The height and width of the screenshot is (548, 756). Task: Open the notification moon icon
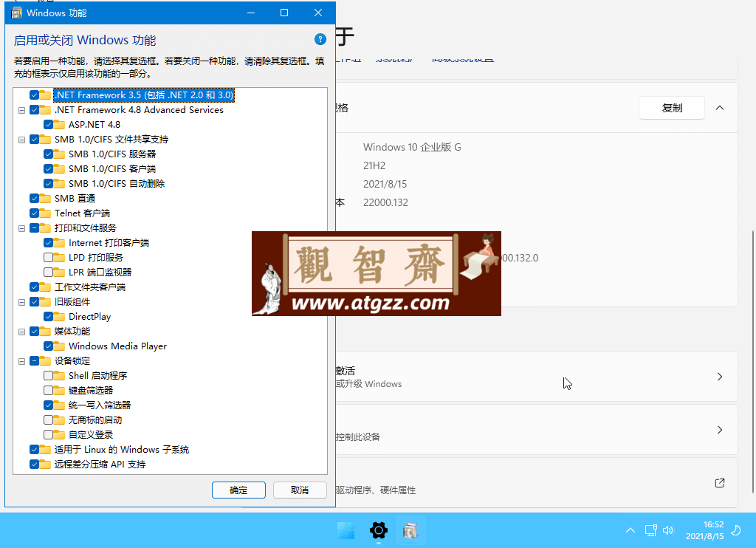click(x=736, y=530)
